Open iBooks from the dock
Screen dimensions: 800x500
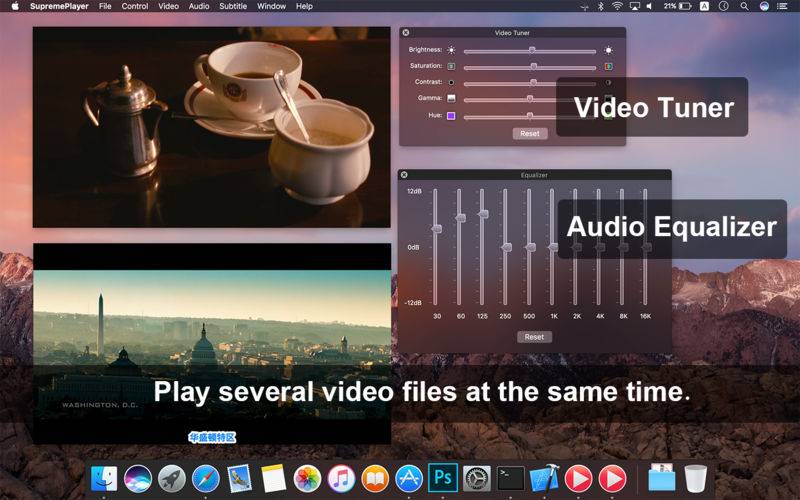pyautogui.click(x=375, y=479)
